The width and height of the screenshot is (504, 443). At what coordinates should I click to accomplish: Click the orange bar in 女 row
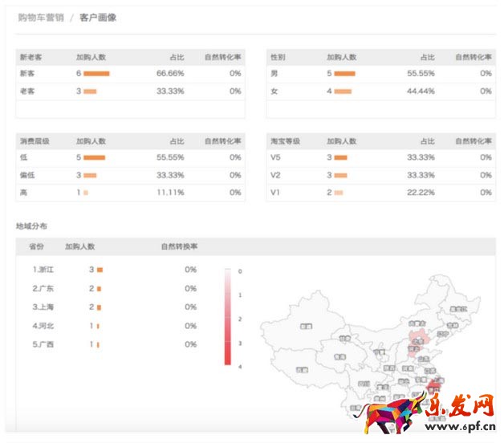pyautogui.click(x=343, y=91)
